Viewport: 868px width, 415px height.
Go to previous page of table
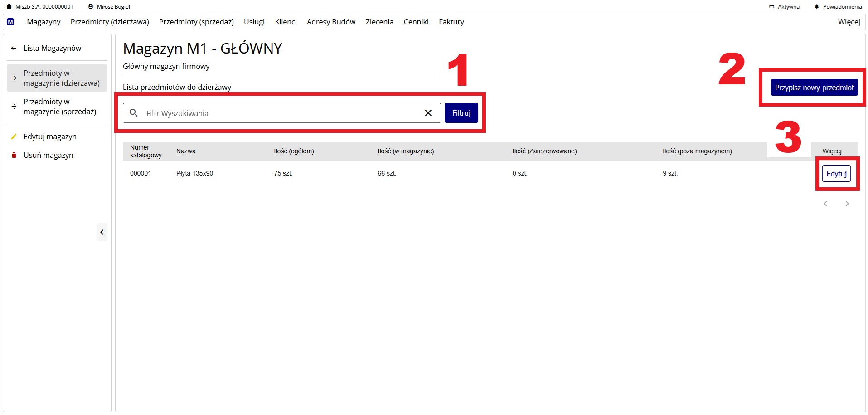(825, 204)
